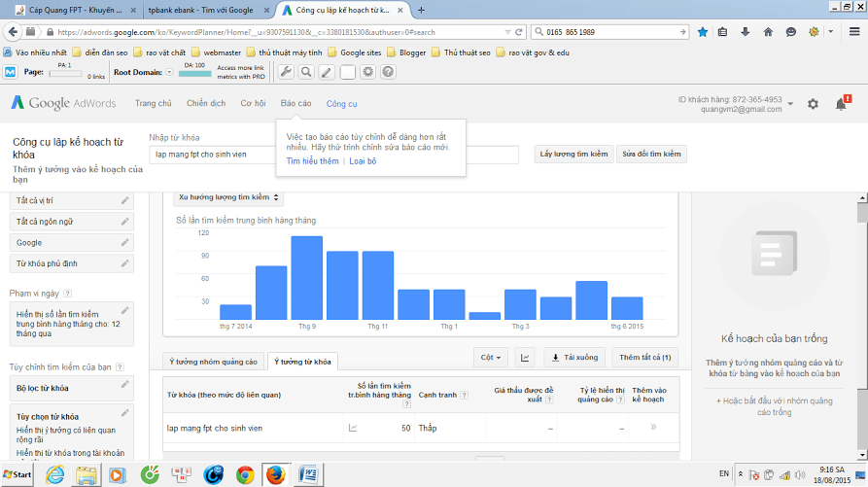This screenshot has height=487, width=868.
Task: Click the Lấy lượng tìm kiếm button
Action: point(573,154)
